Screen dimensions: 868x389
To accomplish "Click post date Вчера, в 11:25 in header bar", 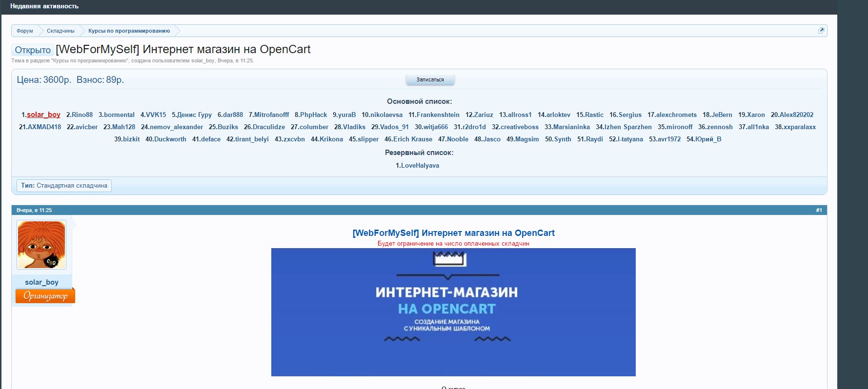I will (34, 210).
